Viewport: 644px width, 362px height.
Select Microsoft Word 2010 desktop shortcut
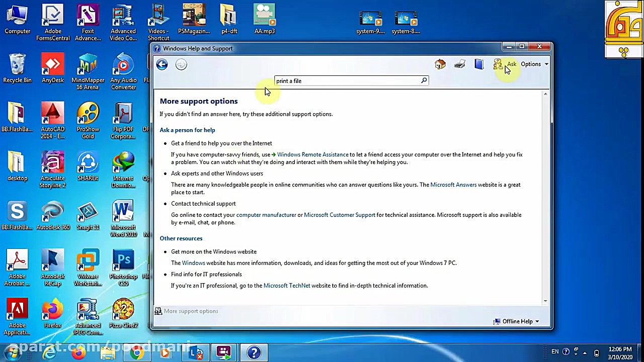[123, 216]
